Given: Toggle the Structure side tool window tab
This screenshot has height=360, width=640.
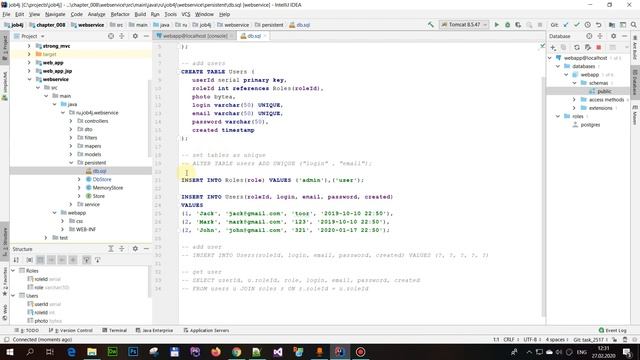Looking at the screenshot, I should (x=5, y=242).
